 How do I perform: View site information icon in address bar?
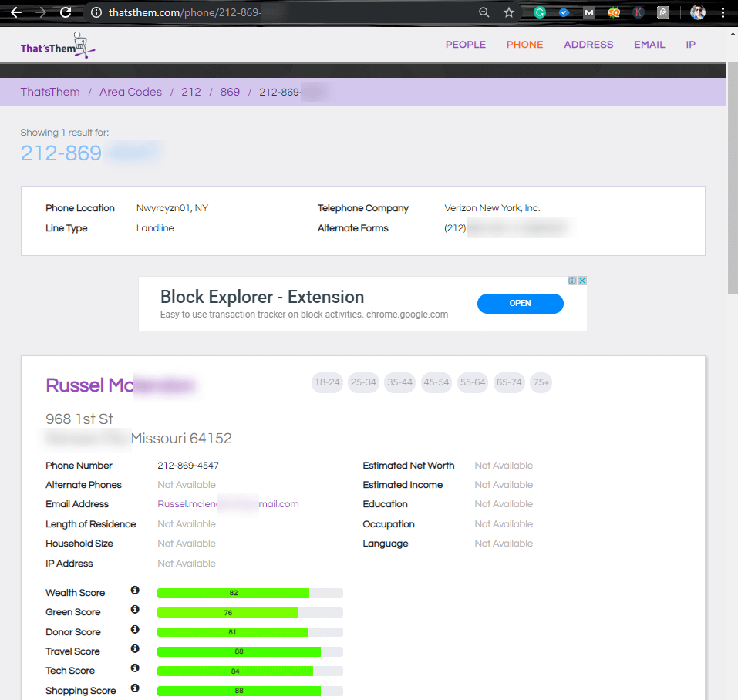tap(96, 12)
